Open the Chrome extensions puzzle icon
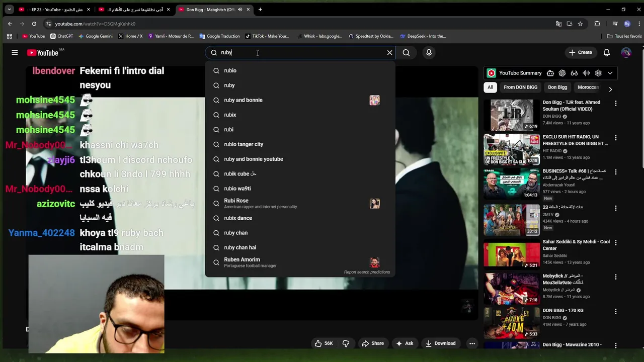 point(597,24)
